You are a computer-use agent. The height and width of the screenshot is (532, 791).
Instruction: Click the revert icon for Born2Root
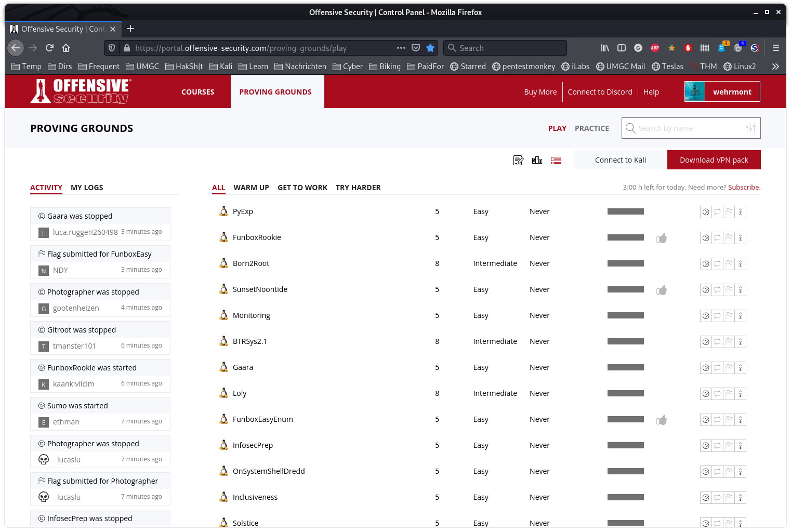(717, 264)
